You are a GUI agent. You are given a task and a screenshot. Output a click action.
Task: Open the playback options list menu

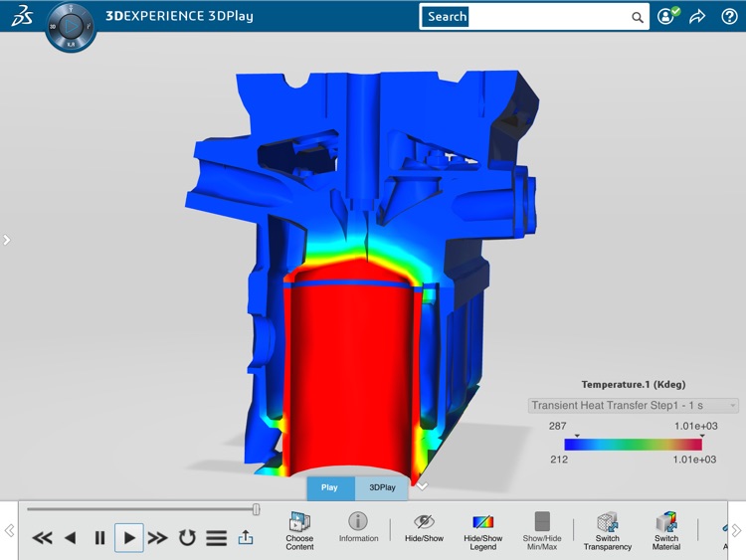tap(216, 538)
